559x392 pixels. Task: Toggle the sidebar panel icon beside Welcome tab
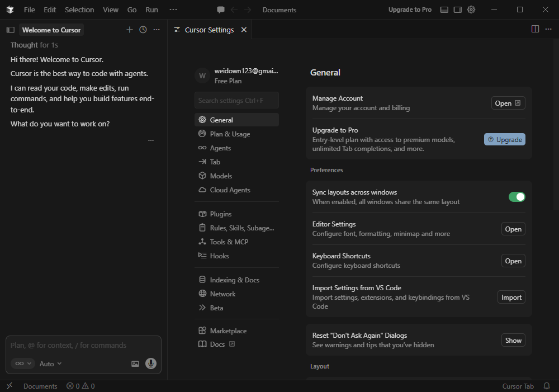[10, 30]
